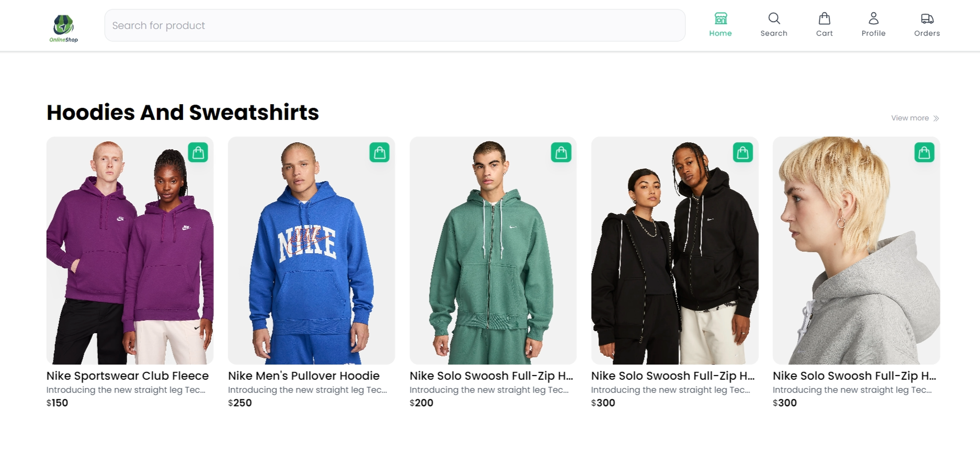Select the Nike Men's Pullover Hoodie title
This screenshot has width=980, height=451.
303,376
